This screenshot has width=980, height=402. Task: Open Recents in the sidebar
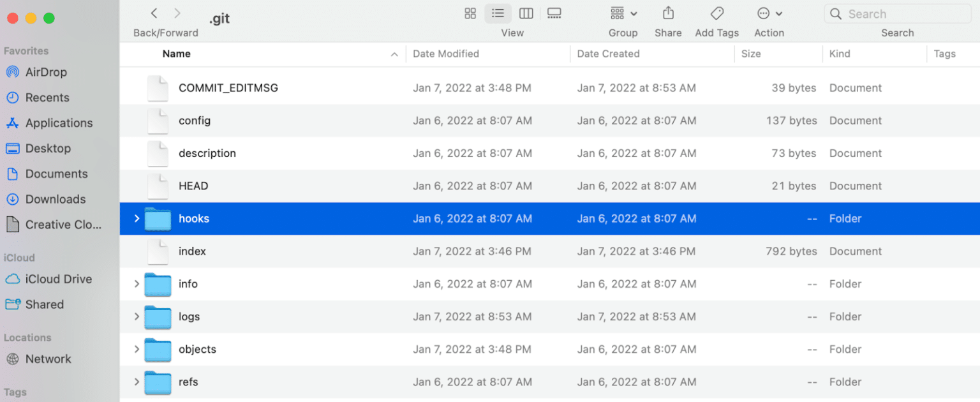tap(47, 97)
